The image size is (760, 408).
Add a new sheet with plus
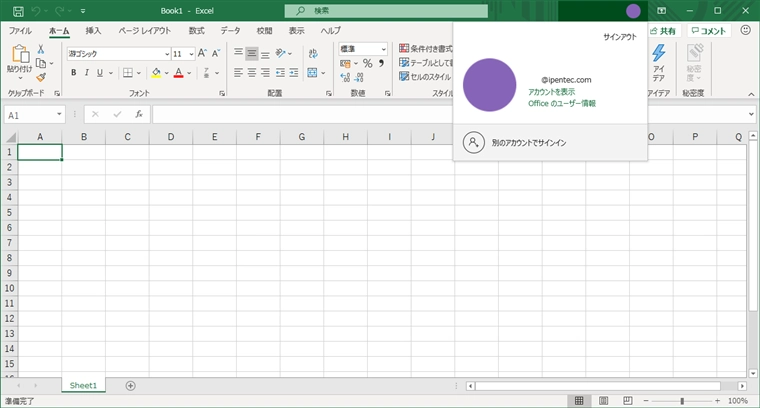tap(130, 386)
